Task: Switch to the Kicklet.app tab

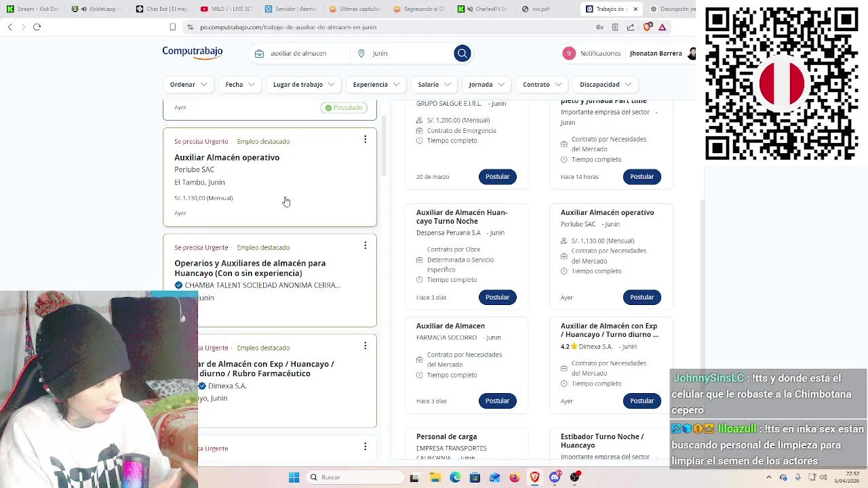Action: click(x=98, y=9)
